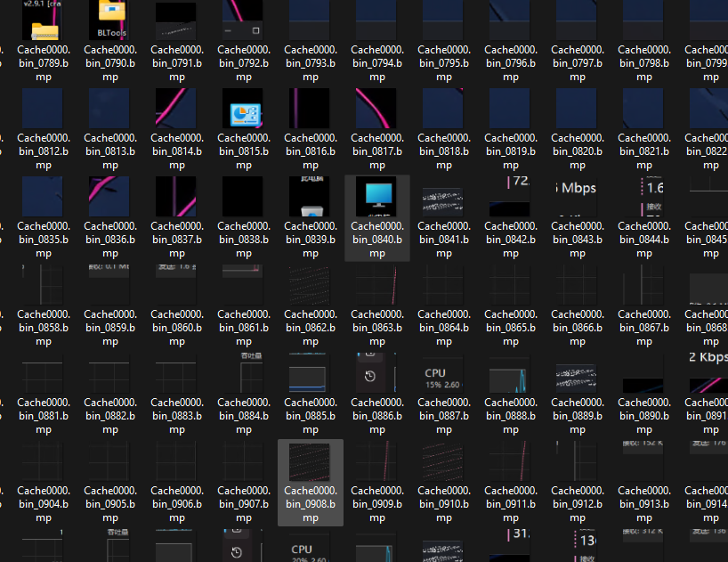Screen dimensions: 728x562
Task: Click the 1.6 value thumbnail bin_0844.bmp
Action: tap(644, 197)
